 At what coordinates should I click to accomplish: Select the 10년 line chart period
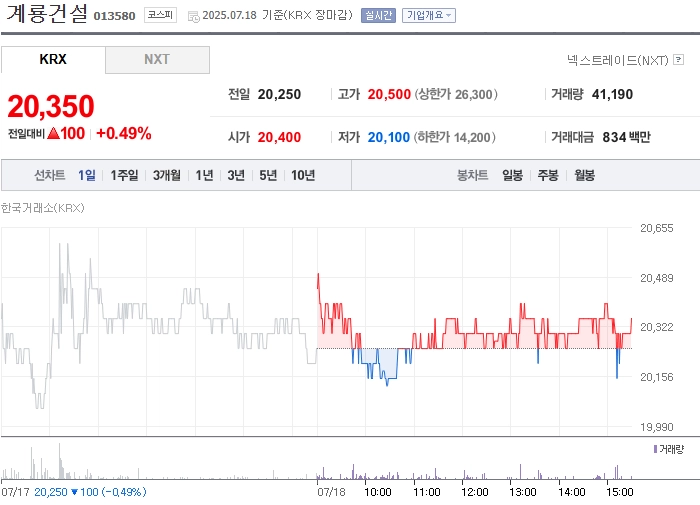click(303, 175)
